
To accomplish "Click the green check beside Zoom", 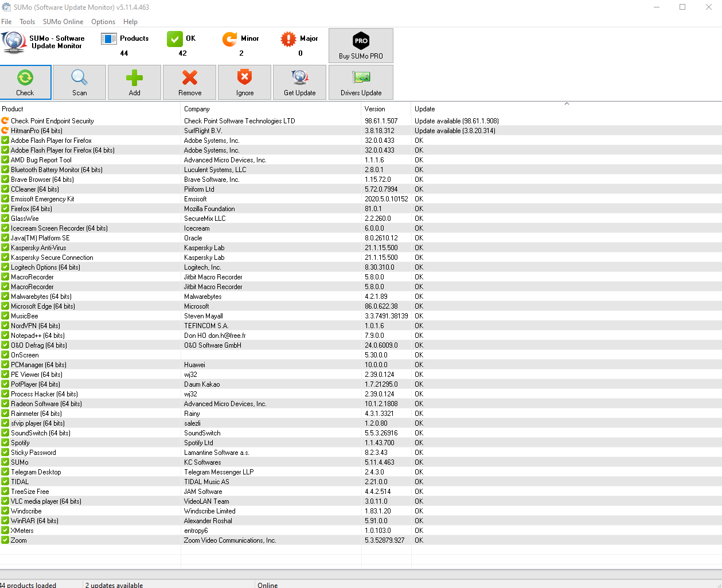I will [x=5, y=540].
